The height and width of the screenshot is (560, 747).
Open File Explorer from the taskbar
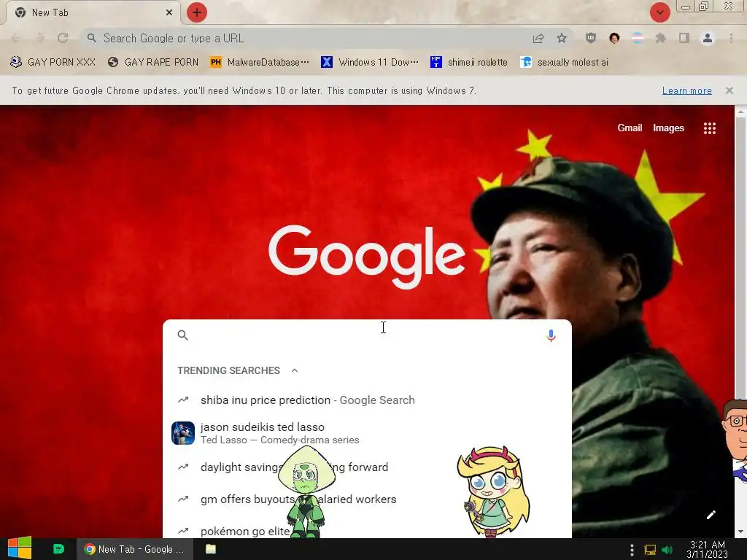211,549
